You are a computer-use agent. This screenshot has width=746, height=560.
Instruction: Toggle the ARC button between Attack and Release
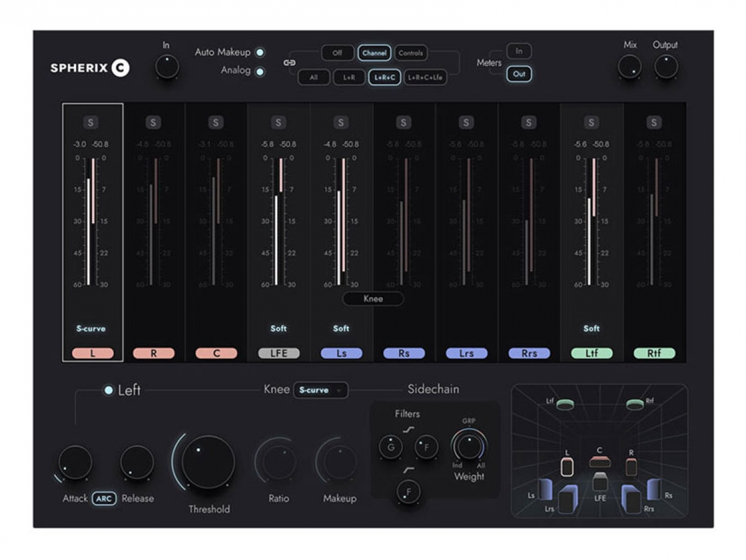point(104,498)
